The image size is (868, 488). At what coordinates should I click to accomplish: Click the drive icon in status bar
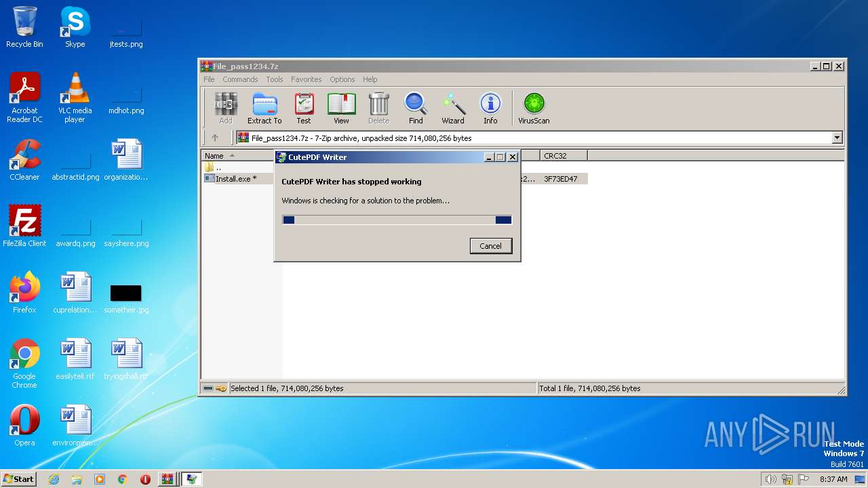pyautogui.click(x=208, y=388)
